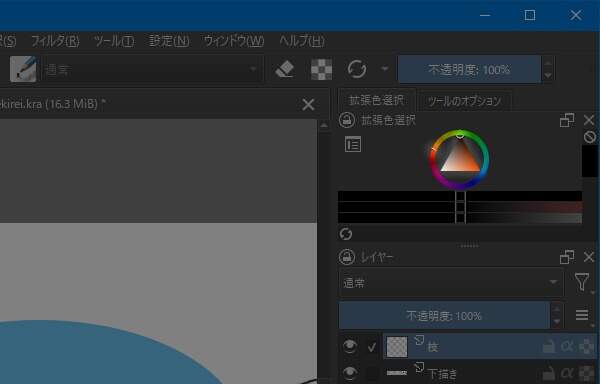The height and width of the screenshot is (384, 600).
Task: Open the ヘルプ(H) menu
Action: click(x=302, y=41)
